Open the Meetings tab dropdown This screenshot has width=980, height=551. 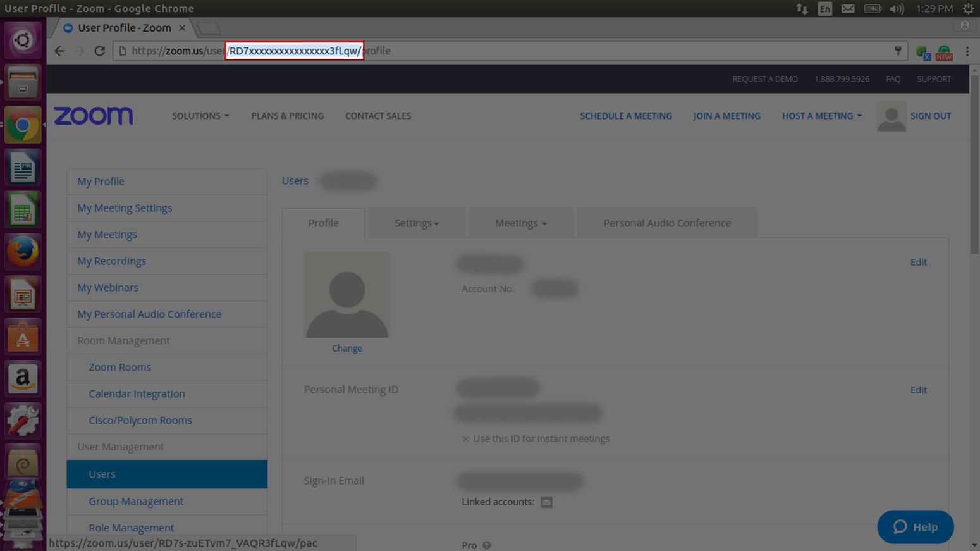pos(521,223)
